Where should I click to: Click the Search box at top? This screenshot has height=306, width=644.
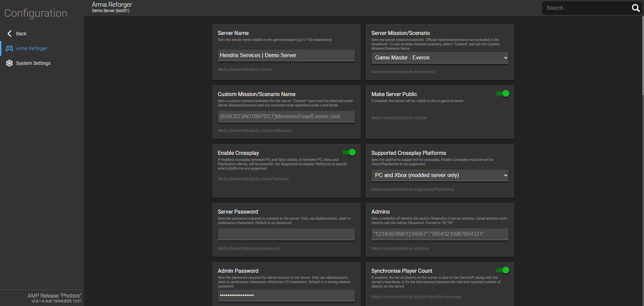(587, 8)
